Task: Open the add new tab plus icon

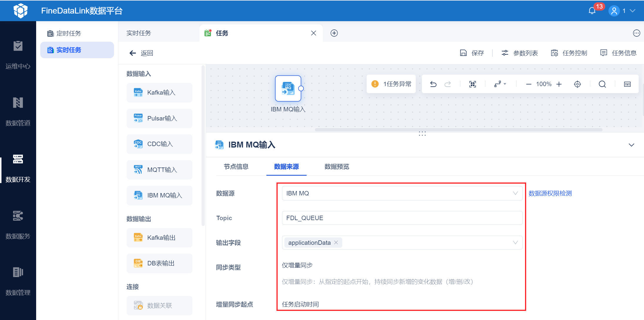Action: [x=334, y=33]
